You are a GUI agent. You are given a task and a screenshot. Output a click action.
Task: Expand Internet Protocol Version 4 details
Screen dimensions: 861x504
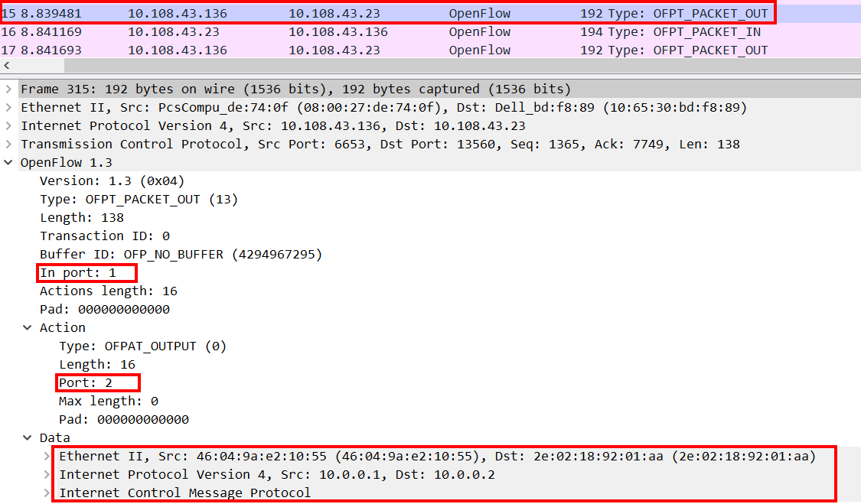(8, 125)
